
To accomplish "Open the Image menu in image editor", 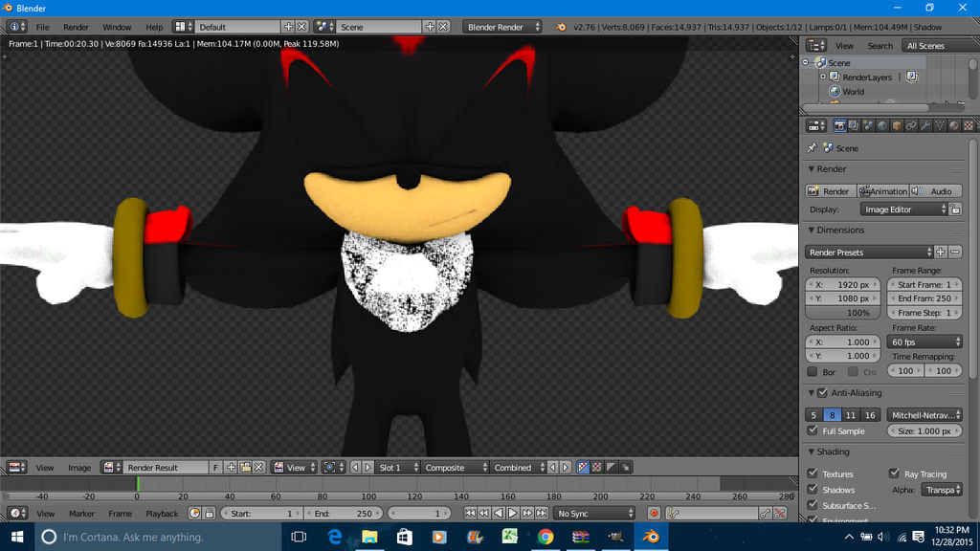I will coord(79,467).
